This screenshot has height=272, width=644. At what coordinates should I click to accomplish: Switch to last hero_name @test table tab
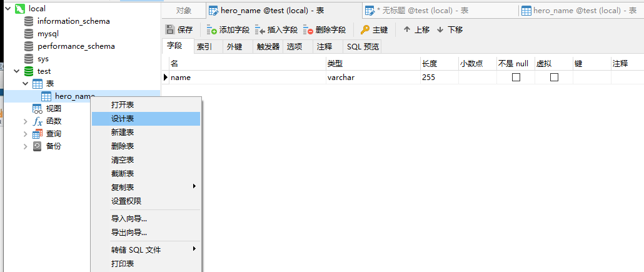(x=581, y=11)
